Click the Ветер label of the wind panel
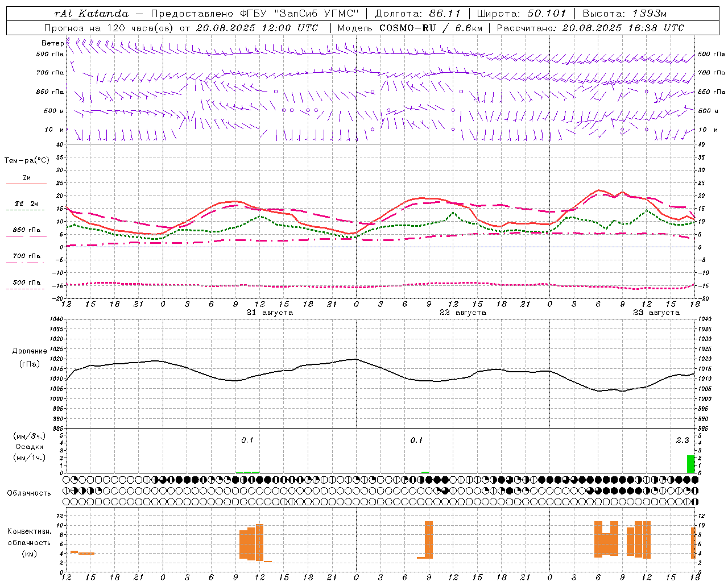 coord(52,43)
